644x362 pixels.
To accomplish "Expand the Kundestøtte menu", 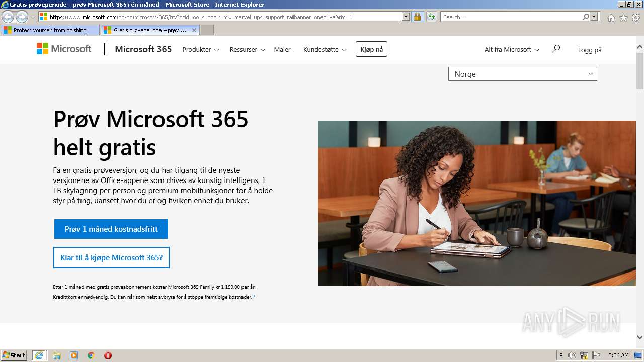I will (325, 49).
